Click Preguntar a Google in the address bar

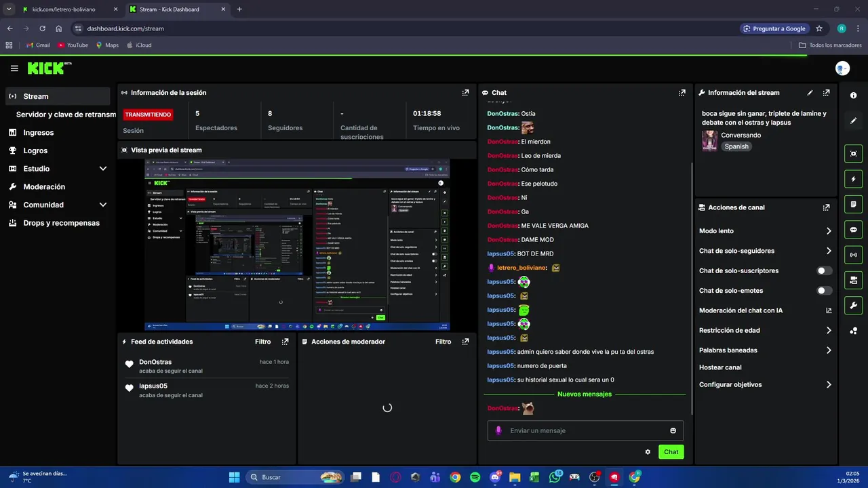[x=774, y=28]
